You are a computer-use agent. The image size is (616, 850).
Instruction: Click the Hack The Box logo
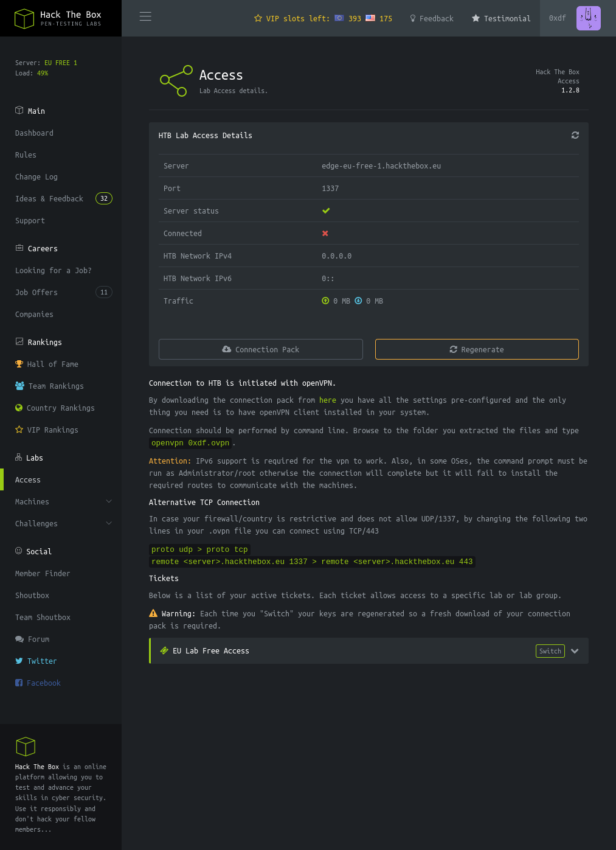(58, 18)
